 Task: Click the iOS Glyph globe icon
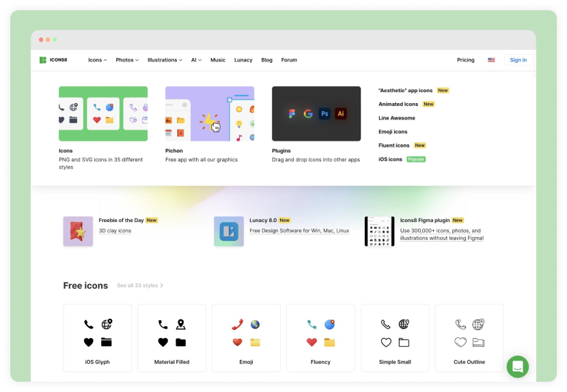coord(107,324)
